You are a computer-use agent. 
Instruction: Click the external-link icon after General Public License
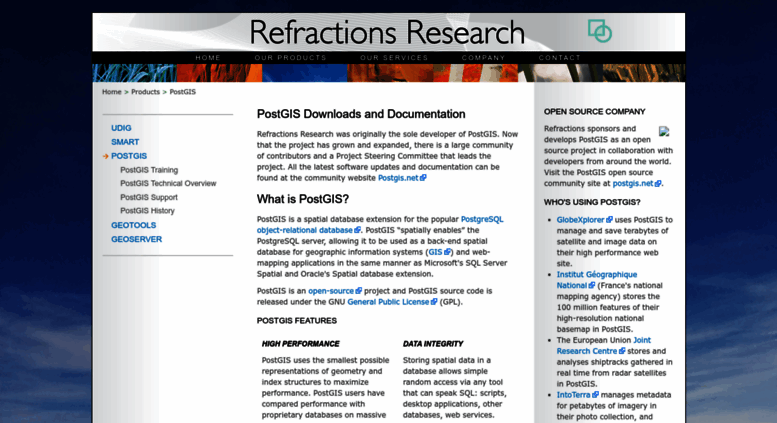pyautogui.click(x=434, y=302)
